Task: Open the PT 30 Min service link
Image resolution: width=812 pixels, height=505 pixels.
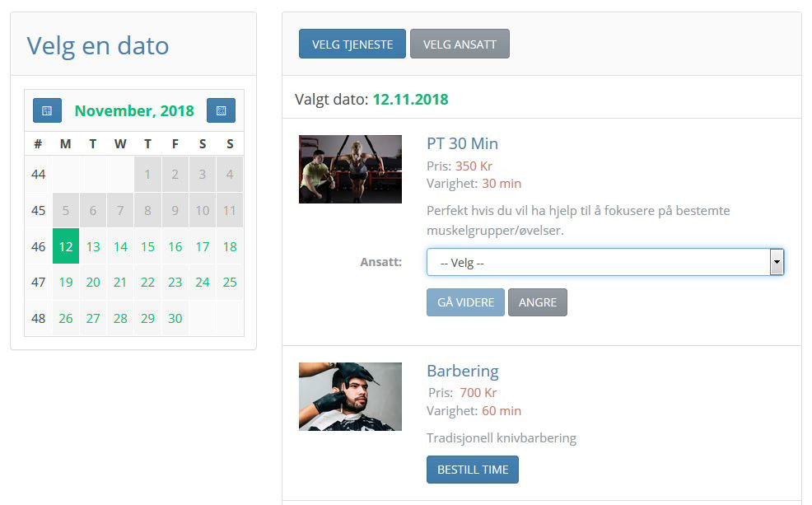Action: [462, 143]
